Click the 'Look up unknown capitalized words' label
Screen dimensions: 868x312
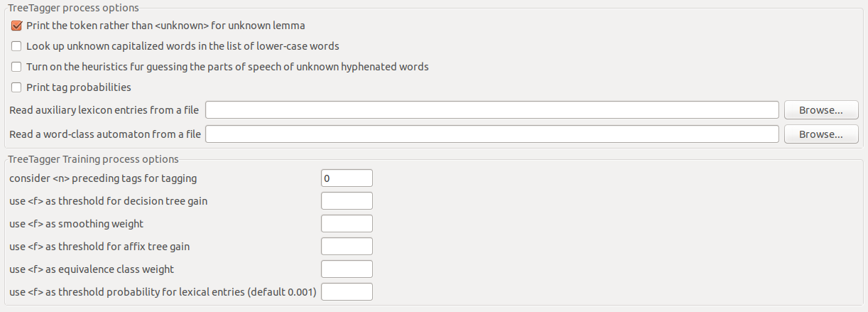click(x=182, y=46)
